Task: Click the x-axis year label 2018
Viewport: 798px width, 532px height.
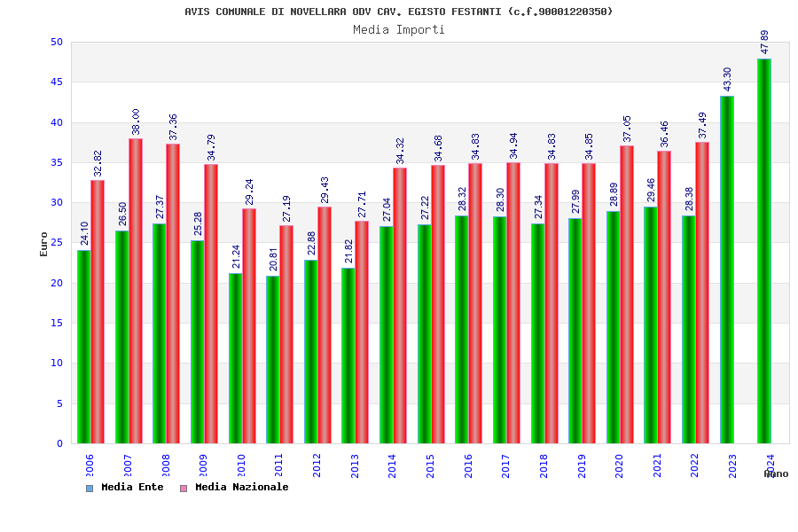Action: (544, 465)
